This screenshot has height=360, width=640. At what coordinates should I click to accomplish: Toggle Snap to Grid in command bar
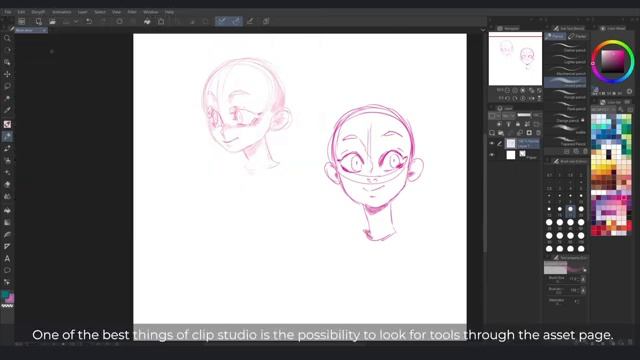250,21
